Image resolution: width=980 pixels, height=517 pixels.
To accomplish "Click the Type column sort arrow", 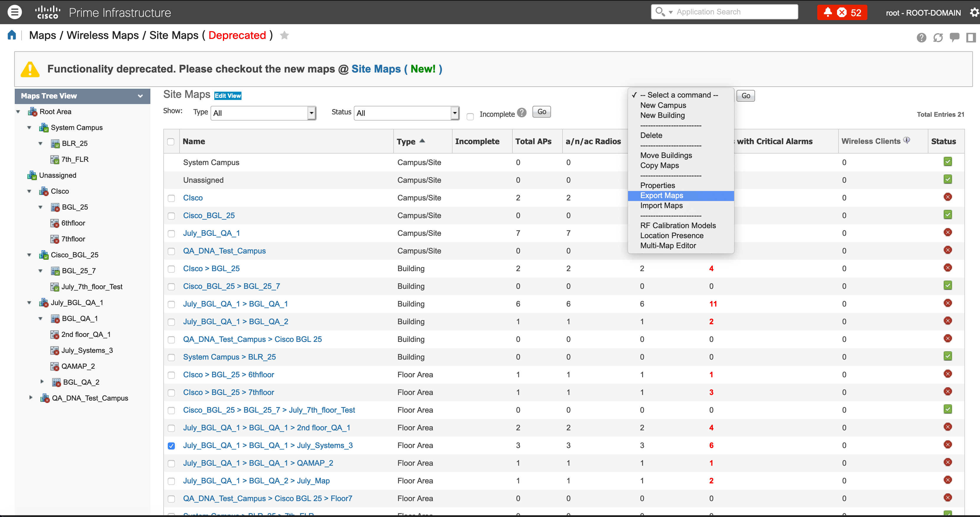I will coord(422,141).
